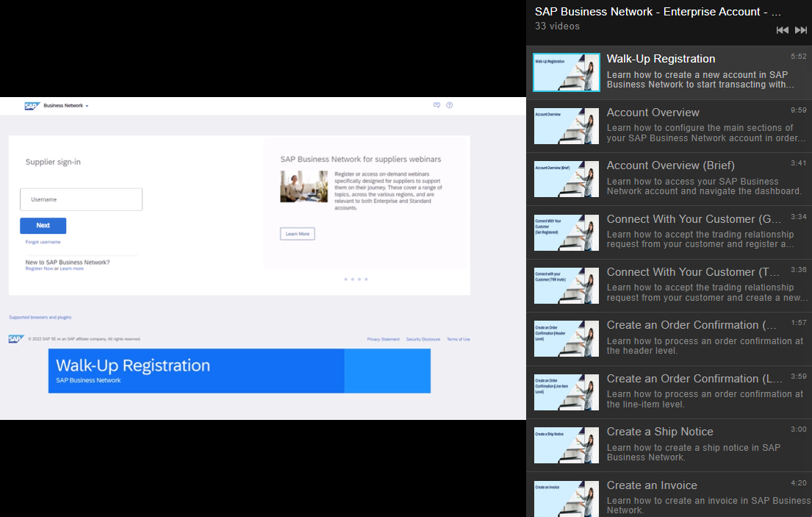Expand the Business Network dropdown
Viewport: 812px width, 517px height.
65,106
